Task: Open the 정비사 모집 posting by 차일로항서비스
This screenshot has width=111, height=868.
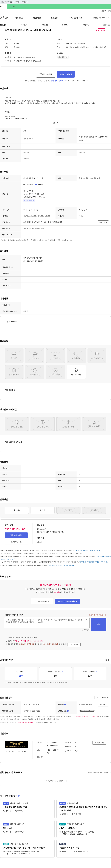Action: [x=8, y=828]
